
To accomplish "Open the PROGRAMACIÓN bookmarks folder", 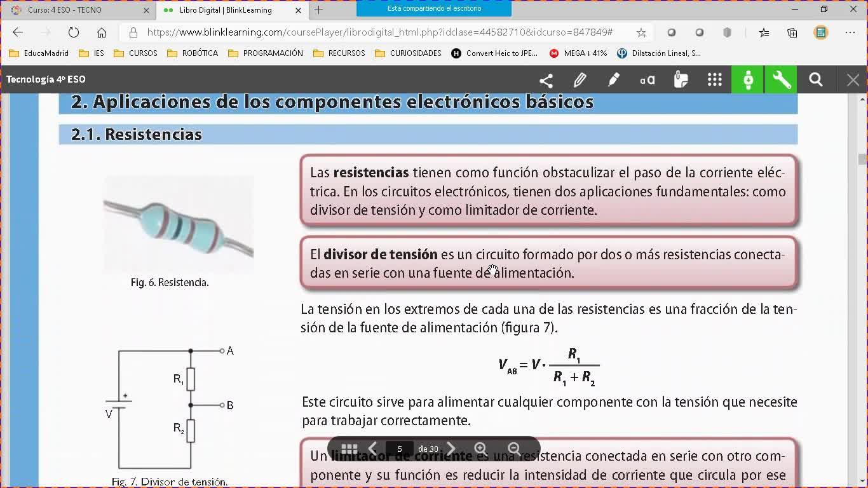I will 266,53.
